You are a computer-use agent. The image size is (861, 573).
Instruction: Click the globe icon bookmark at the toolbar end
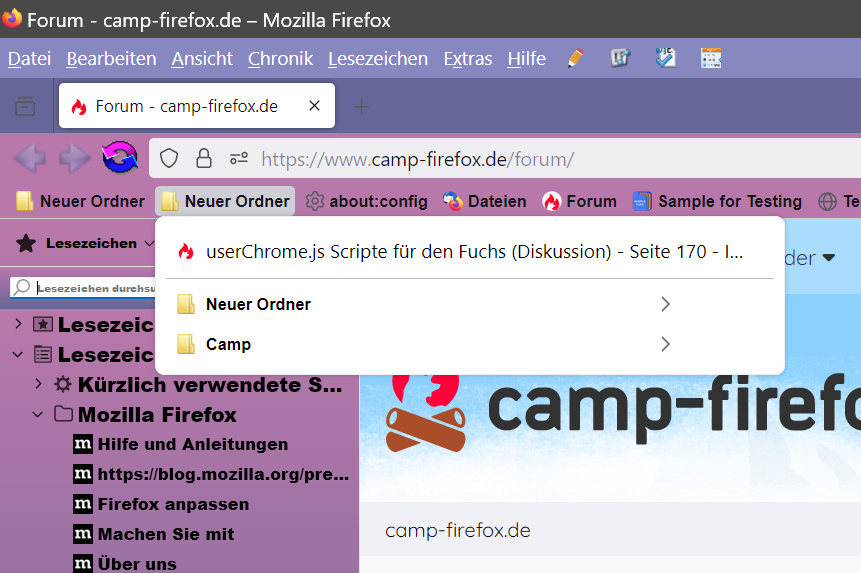[828, 201]
